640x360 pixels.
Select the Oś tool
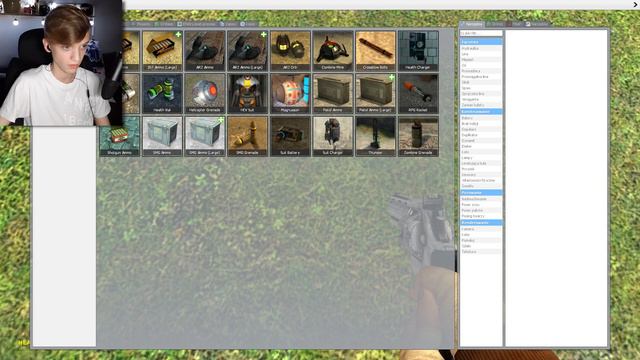481,65
